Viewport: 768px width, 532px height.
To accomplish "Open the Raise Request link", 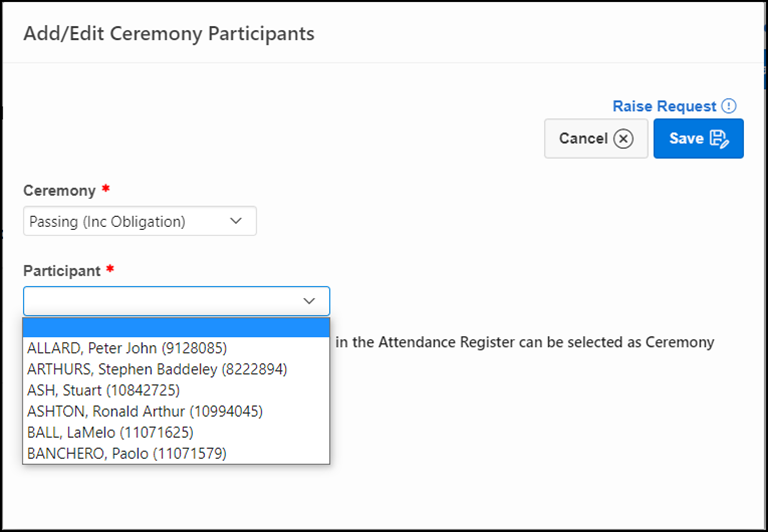I will click(x=664, y=106).
